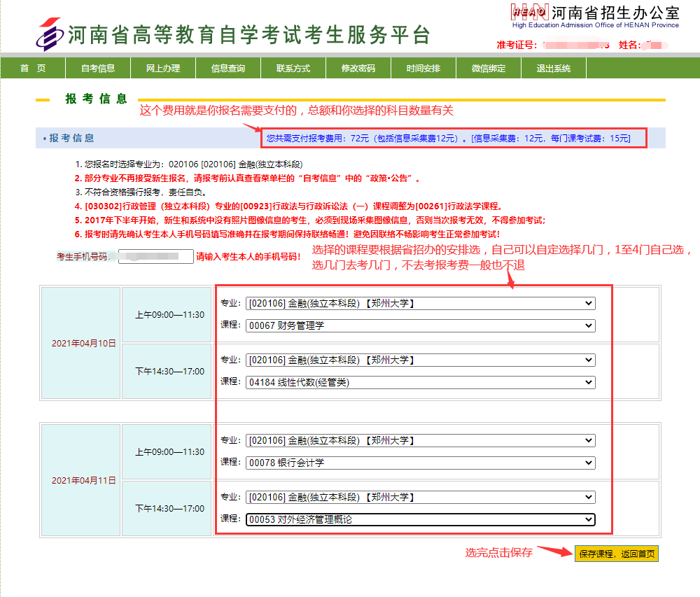Open 联系方式 in navigation bar
700x597 pixels.
point(293,68)
